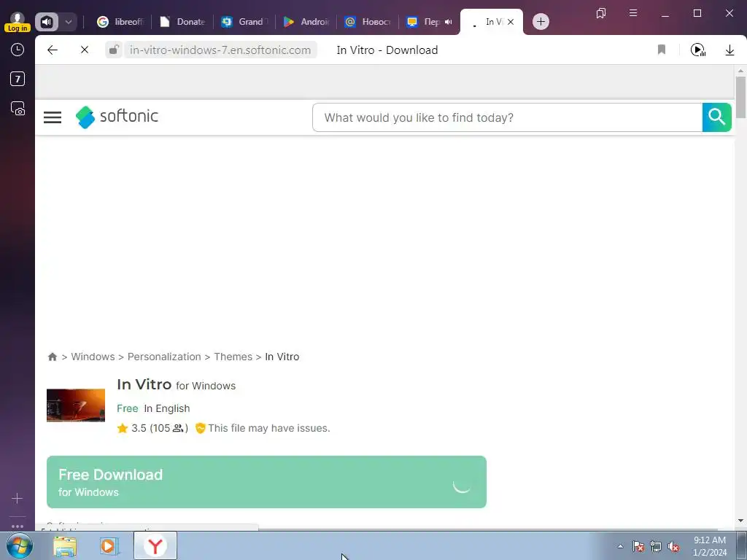Go to the home breadcrumb icon
The image size is (747, 560).
click(x=53, y=357)
